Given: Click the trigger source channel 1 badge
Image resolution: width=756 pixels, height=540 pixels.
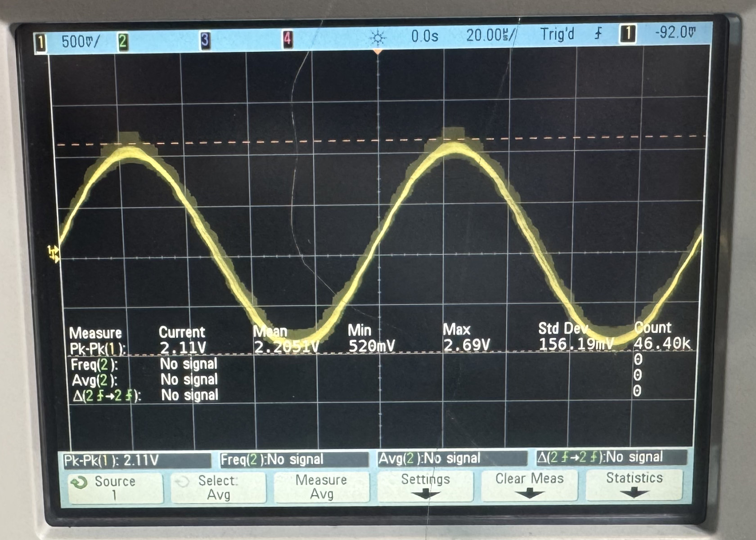Looking at the screenshot, I should click(628, 34).
